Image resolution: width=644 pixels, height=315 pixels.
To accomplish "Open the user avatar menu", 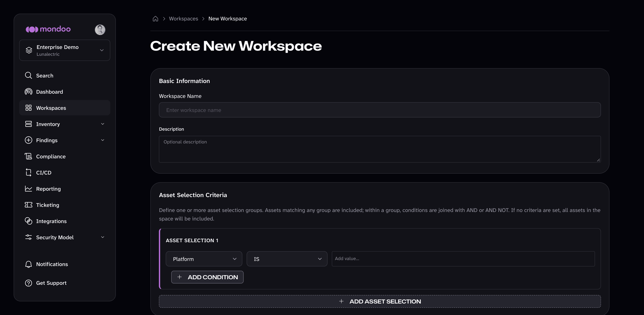I will 100,30.
